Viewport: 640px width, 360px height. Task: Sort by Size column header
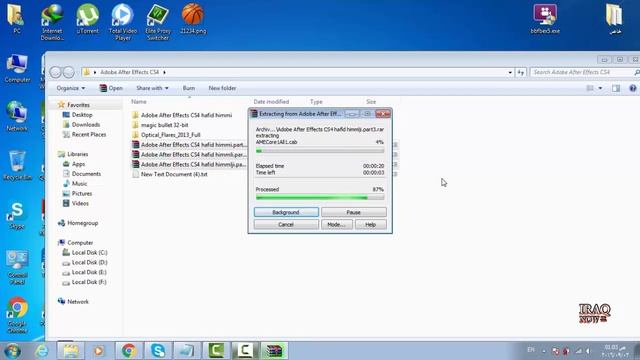[371, 102]
